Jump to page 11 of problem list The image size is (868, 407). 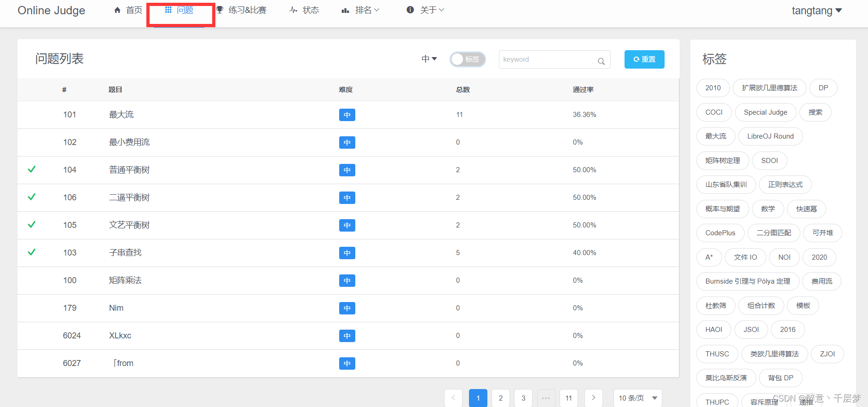(x=569, y=398)
